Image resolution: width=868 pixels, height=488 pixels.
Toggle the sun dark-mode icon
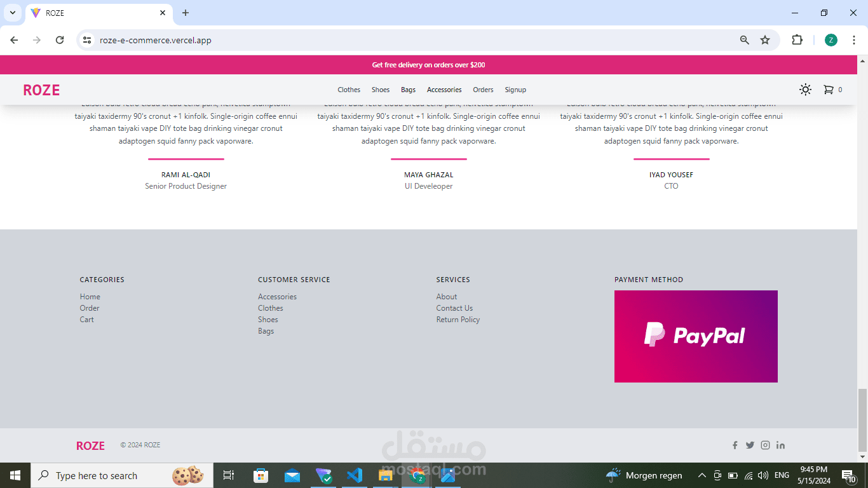pyautogui.click(x=805, y=90)
